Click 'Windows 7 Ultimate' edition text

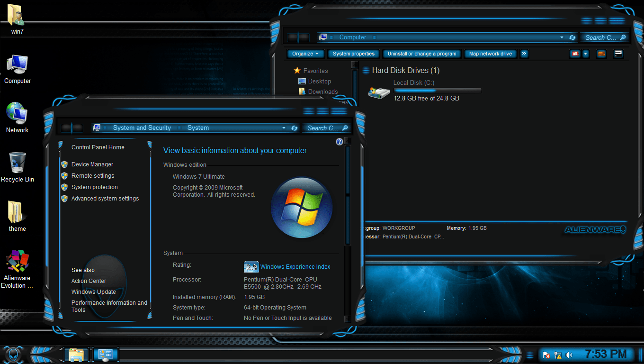click(x=199, y=177)
